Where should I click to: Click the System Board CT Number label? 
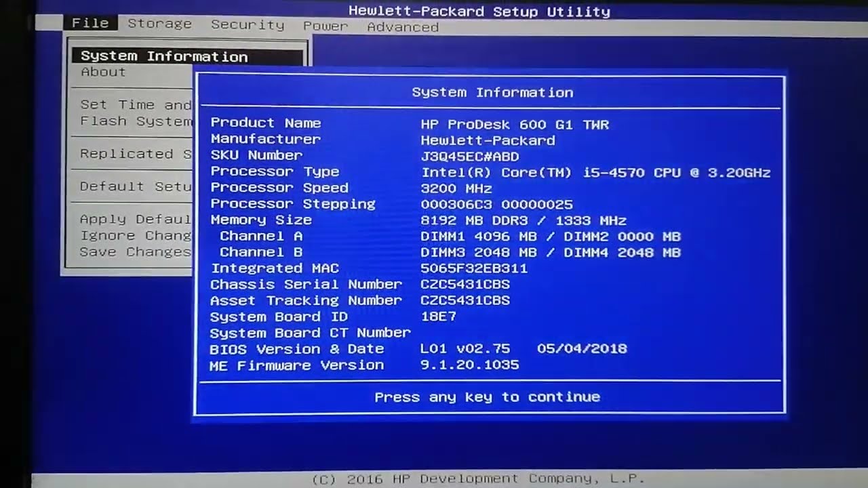click(x=311, y=333)
